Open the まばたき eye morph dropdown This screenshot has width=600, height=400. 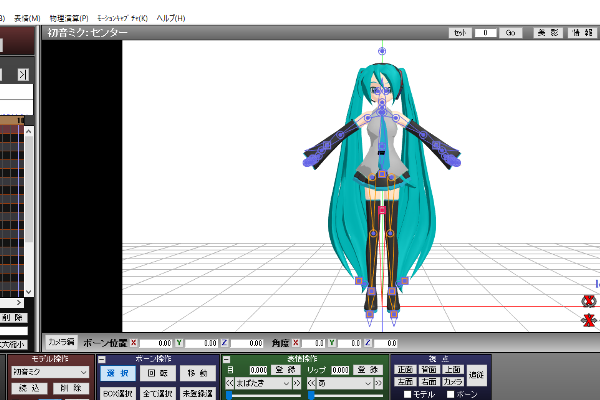point(262,383)
